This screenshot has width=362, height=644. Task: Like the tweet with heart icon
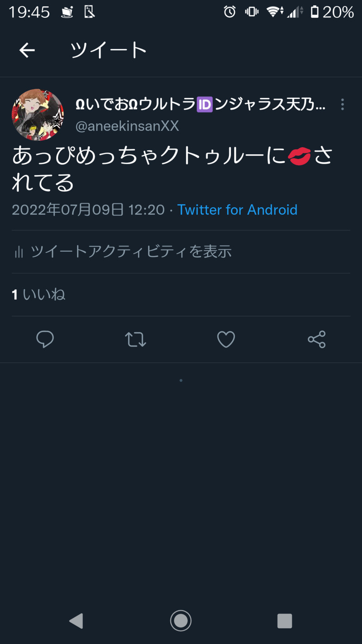[226, 339]
